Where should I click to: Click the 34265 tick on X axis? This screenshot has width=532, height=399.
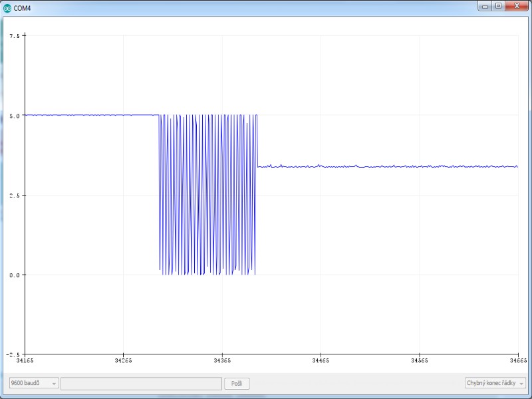click(123, 360)
